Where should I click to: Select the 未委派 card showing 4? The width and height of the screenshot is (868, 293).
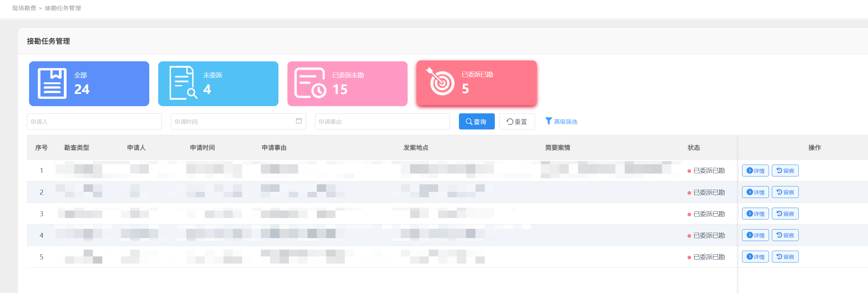[x=218, y=84]
